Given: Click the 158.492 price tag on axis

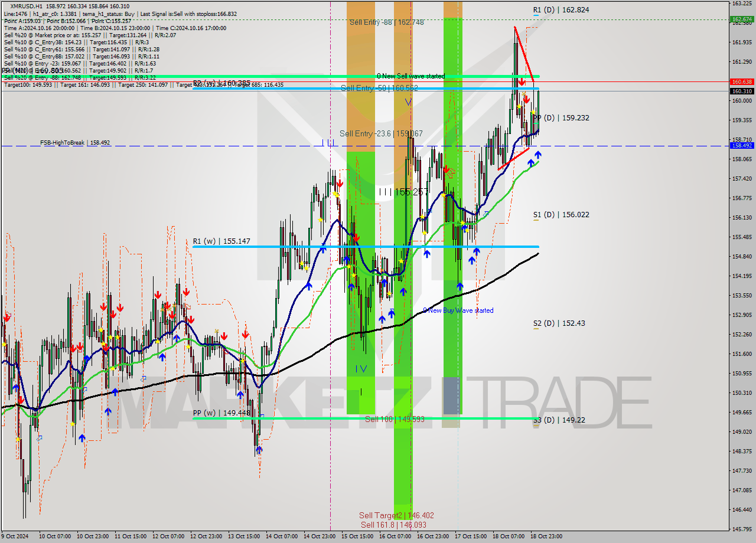Looking at the screenshot, I should tap(742, 145).
